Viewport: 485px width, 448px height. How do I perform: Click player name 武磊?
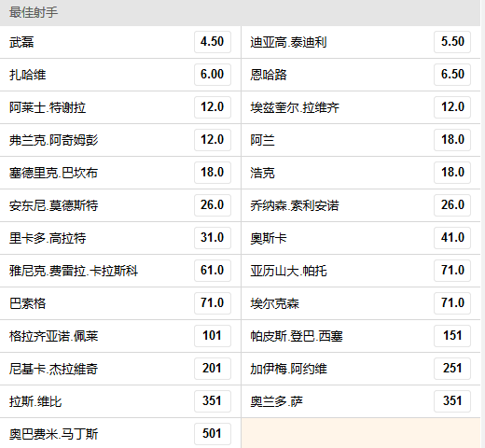coord(21,42)
